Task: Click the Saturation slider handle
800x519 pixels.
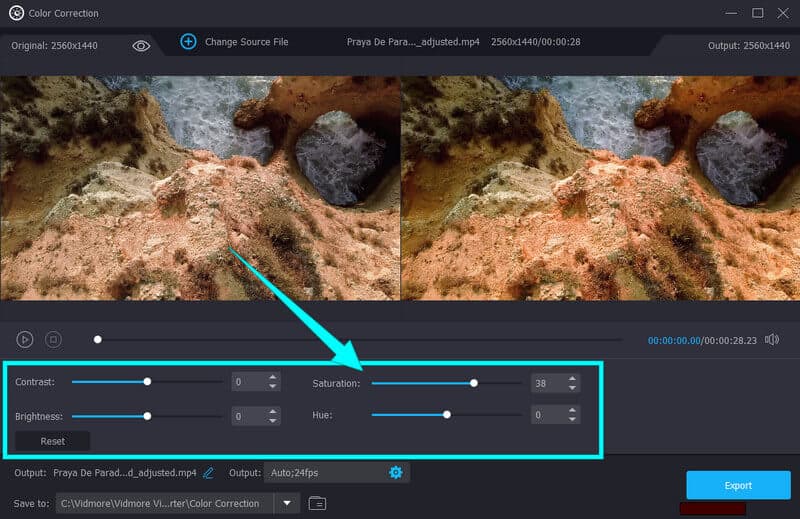Action: (x=474, y=383)
